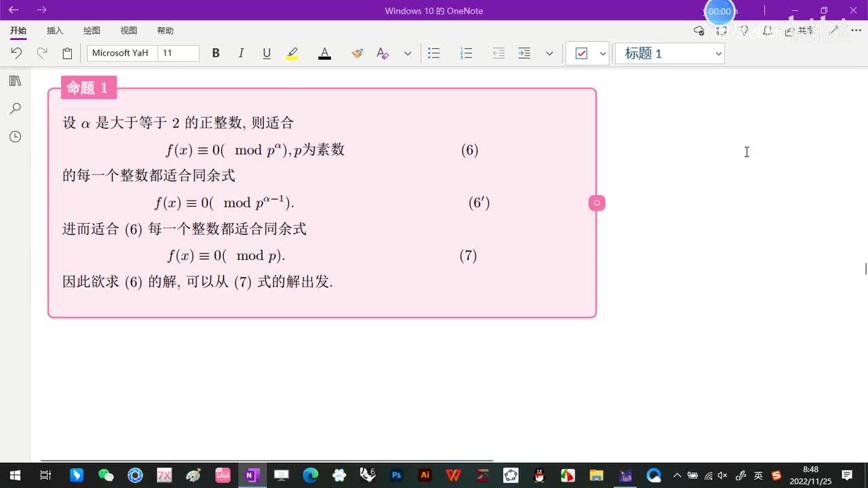Expand more paragraph options
The image size is (868, 488).
549,54
